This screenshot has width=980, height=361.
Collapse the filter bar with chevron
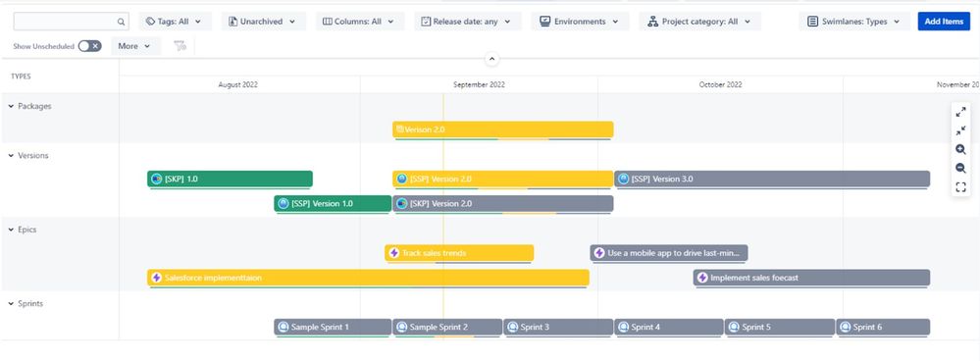491,59
